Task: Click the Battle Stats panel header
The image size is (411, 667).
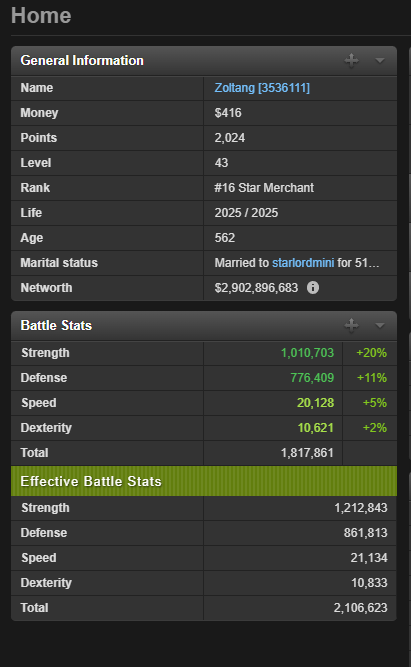Action: pyautogui.click(x=204, y=326)
